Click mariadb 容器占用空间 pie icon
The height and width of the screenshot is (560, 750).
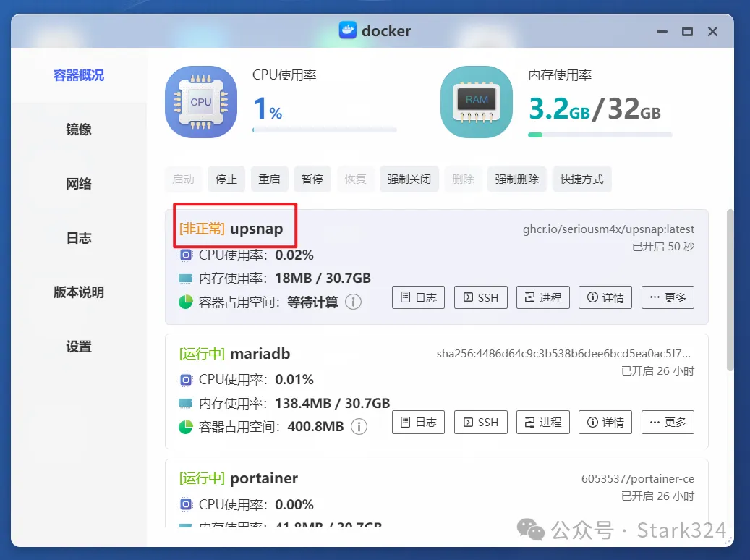click(x=186, y=426)
